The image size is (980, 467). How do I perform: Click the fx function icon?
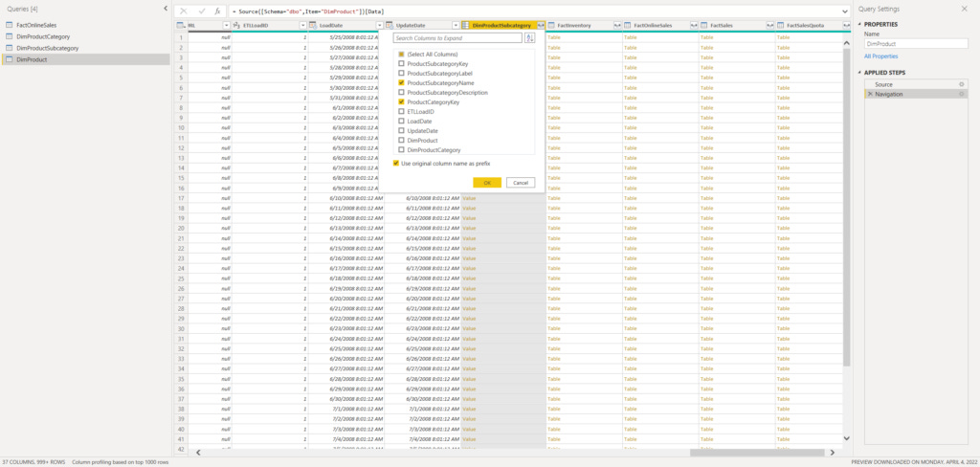[217, 11]
